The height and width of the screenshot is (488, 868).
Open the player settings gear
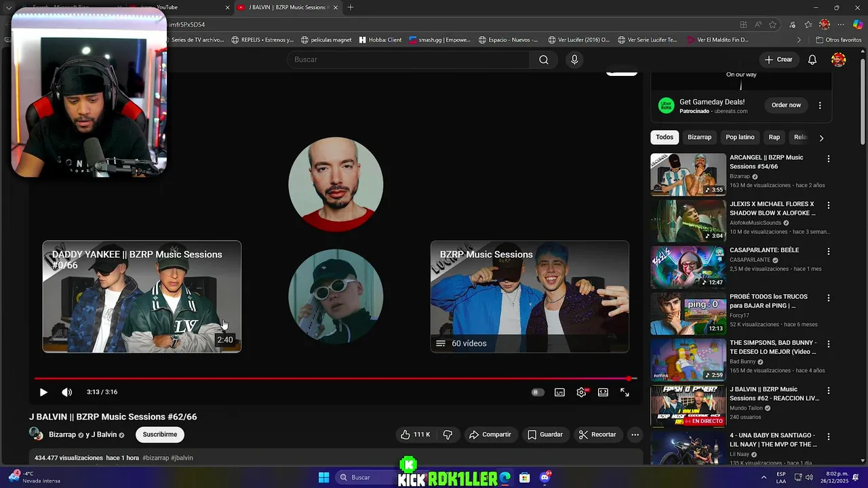[x=581, y=392]
